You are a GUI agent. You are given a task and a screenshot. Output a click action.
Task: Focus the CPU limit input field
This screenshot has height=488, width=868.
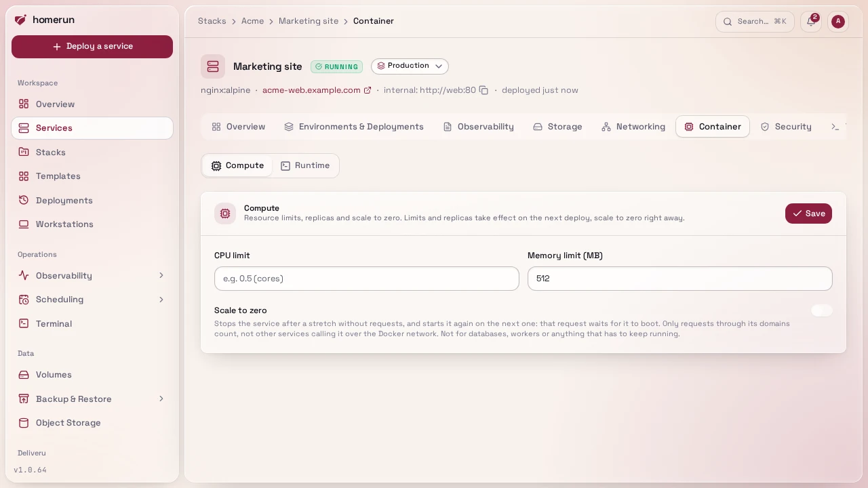point(367,279)
